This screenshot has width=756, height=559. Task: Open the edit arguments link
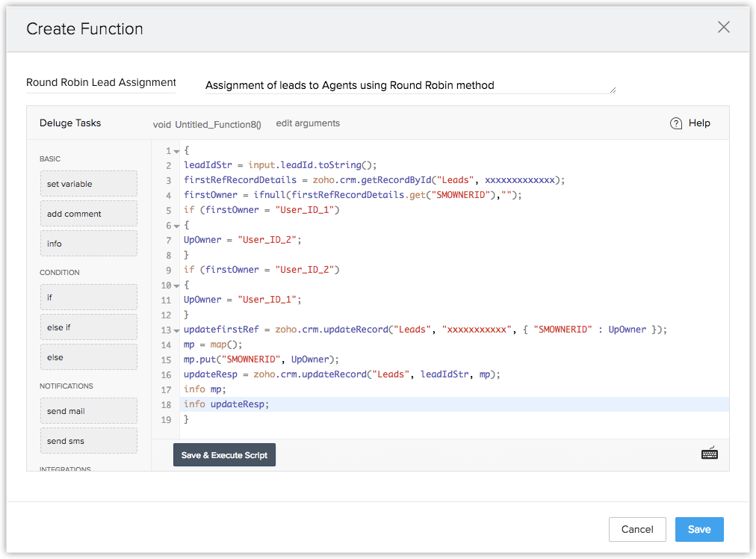point(308,123)
